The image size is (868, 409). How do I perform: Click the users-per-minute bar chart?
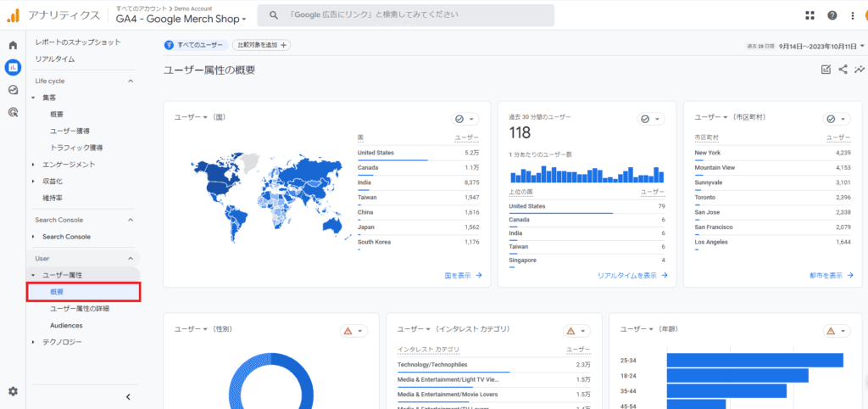coord(587,174)
